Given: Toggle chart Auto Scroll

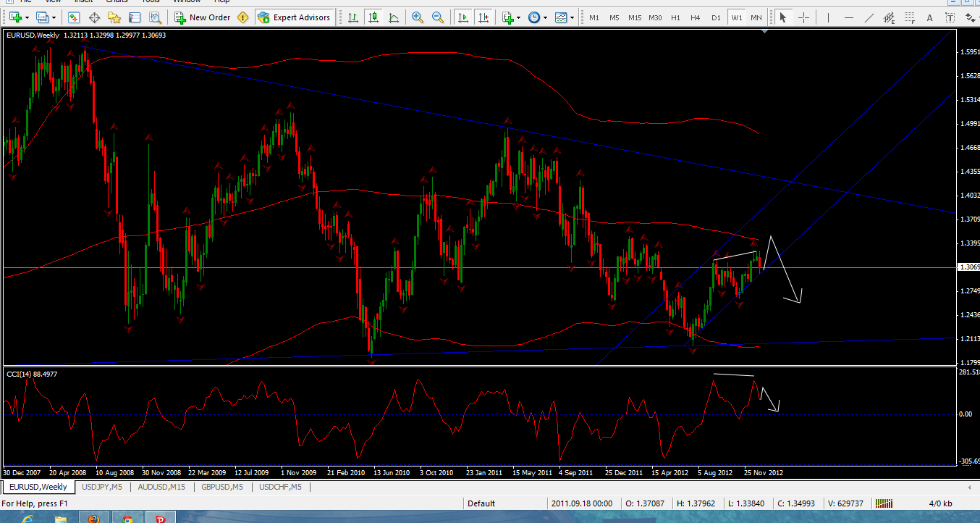Looking at the screenshot, I should point(462,17).
